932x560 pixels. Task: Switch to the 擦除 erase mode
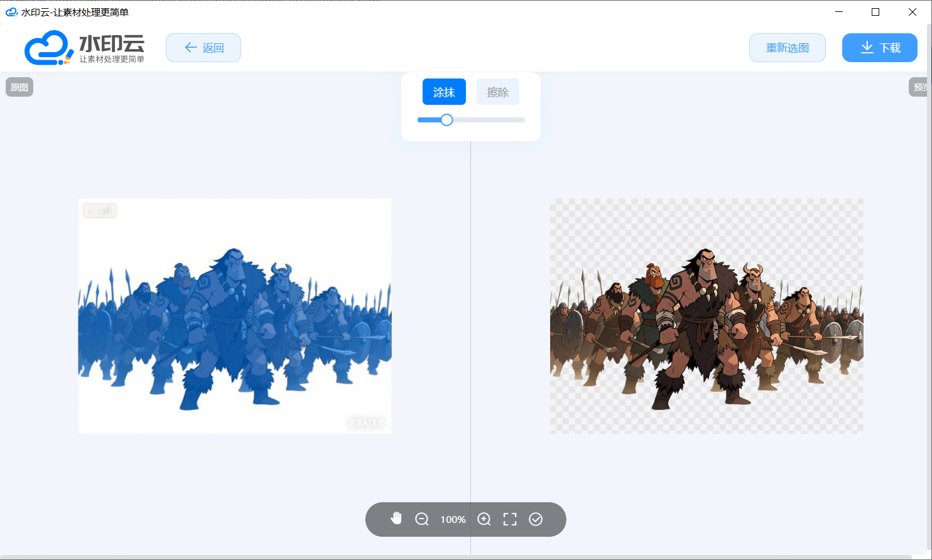(x=498, y=92)
